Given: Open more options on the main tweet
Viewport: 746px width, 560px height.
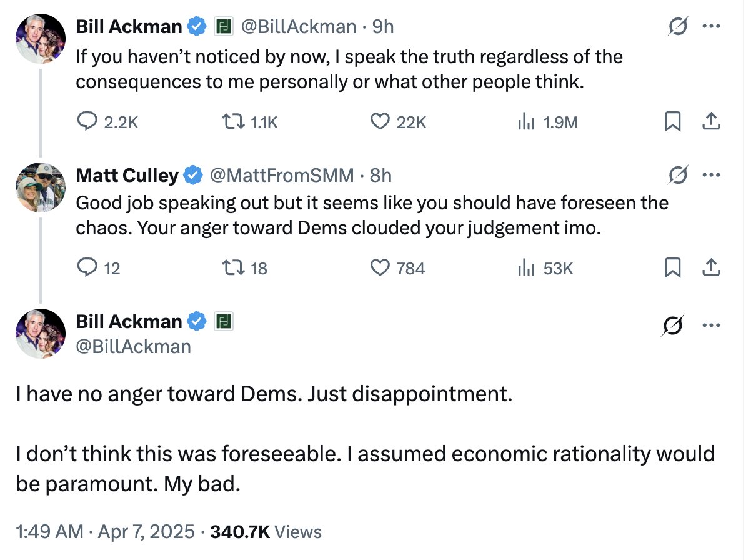Looking at the screenshot, I should coord(711,324).
